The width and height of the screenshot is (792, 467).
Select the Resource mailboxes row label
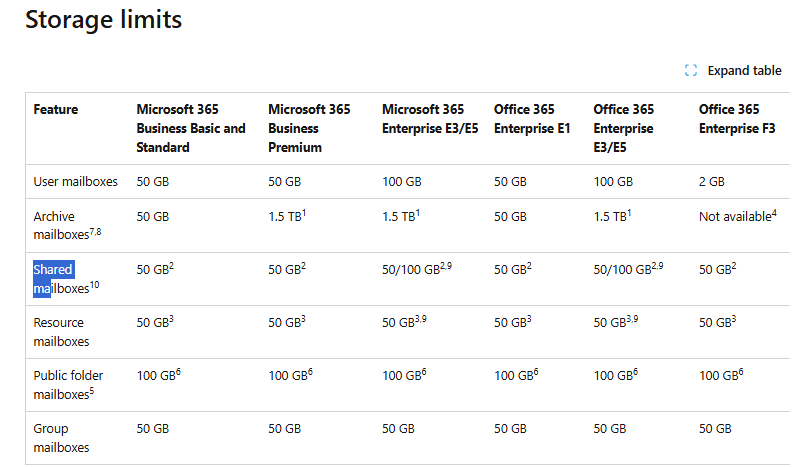pyautogui.click(x=61, y=332)
